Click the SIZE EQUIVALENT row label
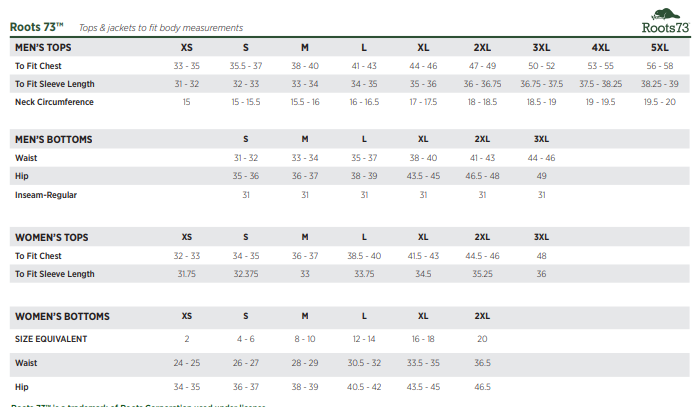Image resolution: width=692 pixels, height=407 pixels. click(x=51, y=339)
